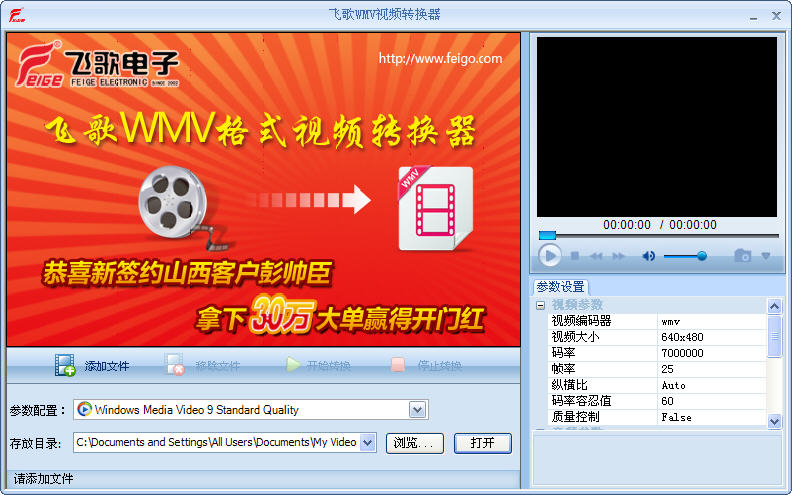Collapse the 视频参数 group

[x=540, y=305]
